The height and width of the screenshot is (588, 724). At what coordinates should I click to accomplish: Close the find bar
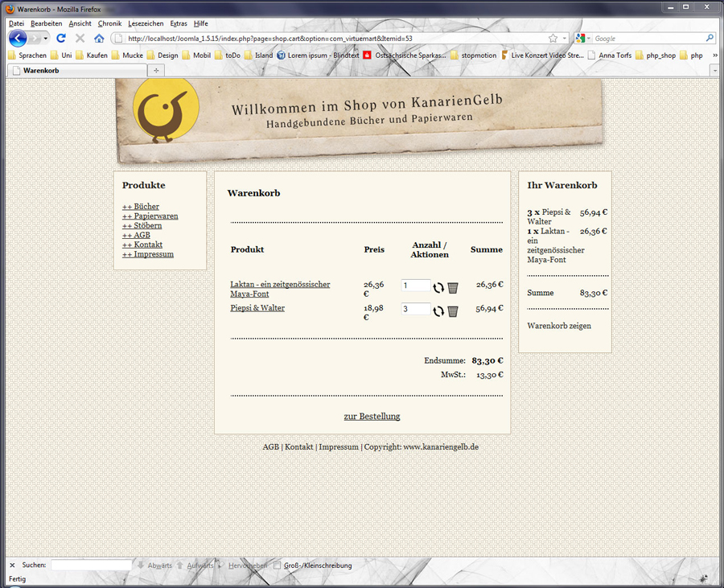(x=12, y=565)
